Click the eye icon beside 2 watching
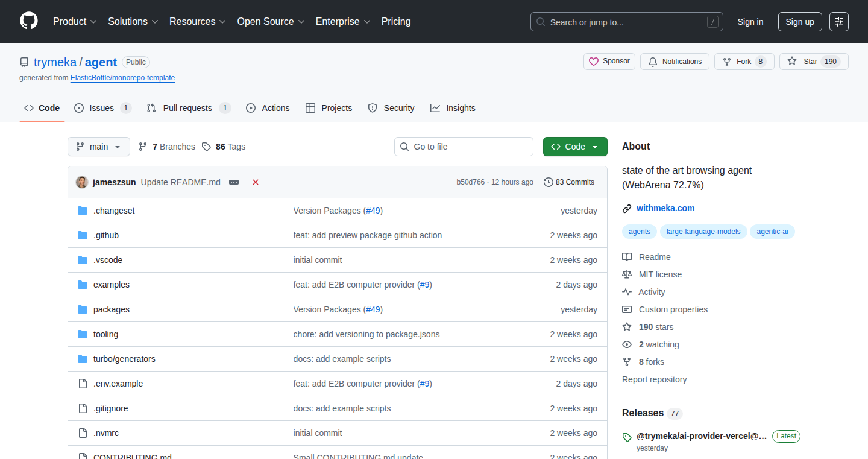Viewport: 868px width, 459px height. [627, 344]
